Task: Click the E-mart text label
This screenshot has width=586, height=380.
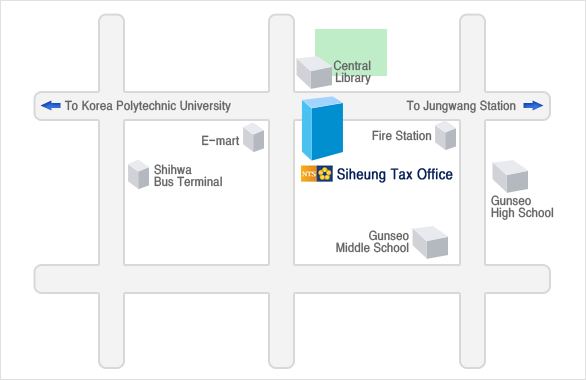Action: [x=220, y=140]
